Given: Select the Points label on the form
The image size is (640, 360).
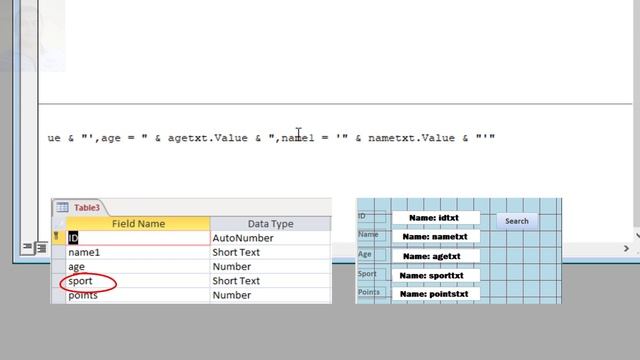Looking at the screenshot, I should [x=371, y=292].
